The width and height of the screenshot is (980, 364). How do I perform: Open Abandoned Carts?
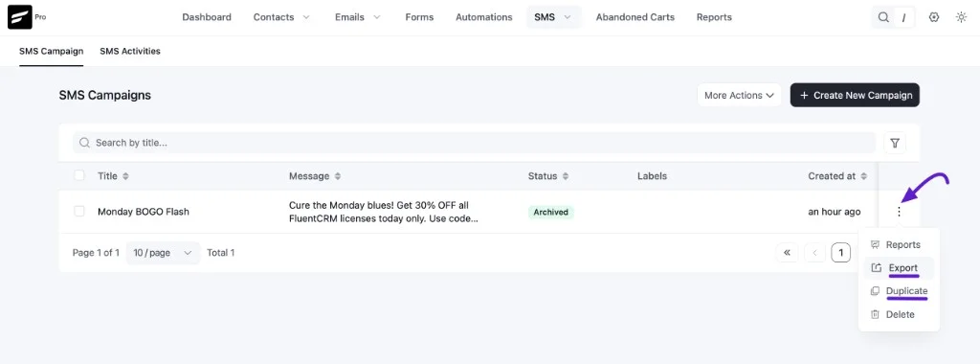coord(635,17)
